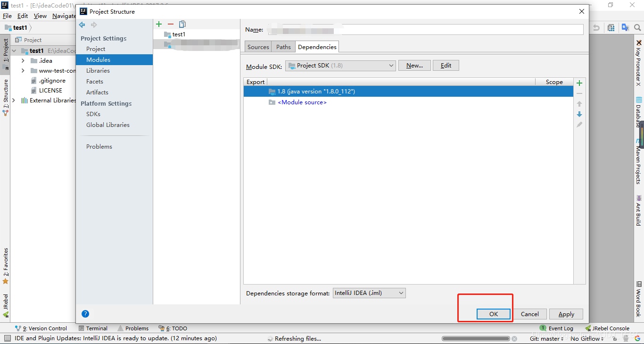Open the 7: Structure side panel
This screenshot has width=644, height=344.
pyautogui.click(x=6, y=98)
